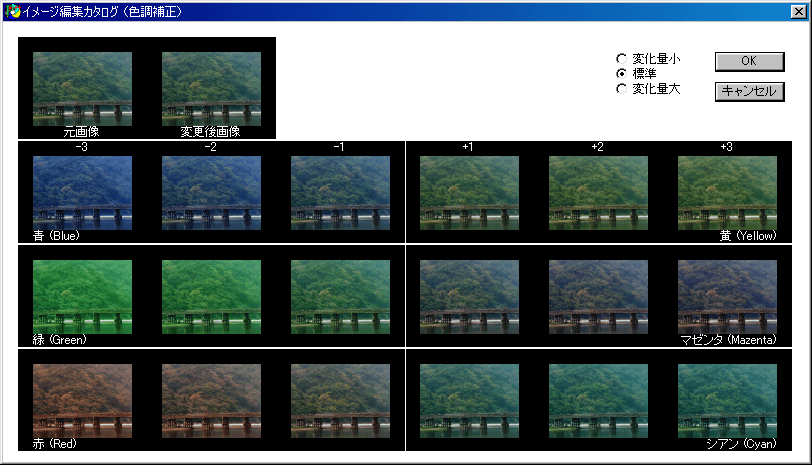Pick the Magenta +3 thumbnail
Screen dimensions: 812x465
coord(727,297)
